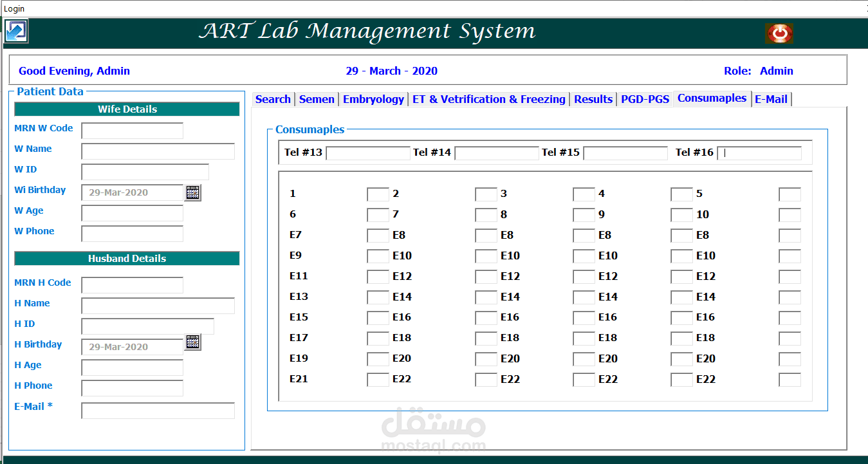The image size is (868, 464).
Task: Focus the box beside E7
Action: 378,236
